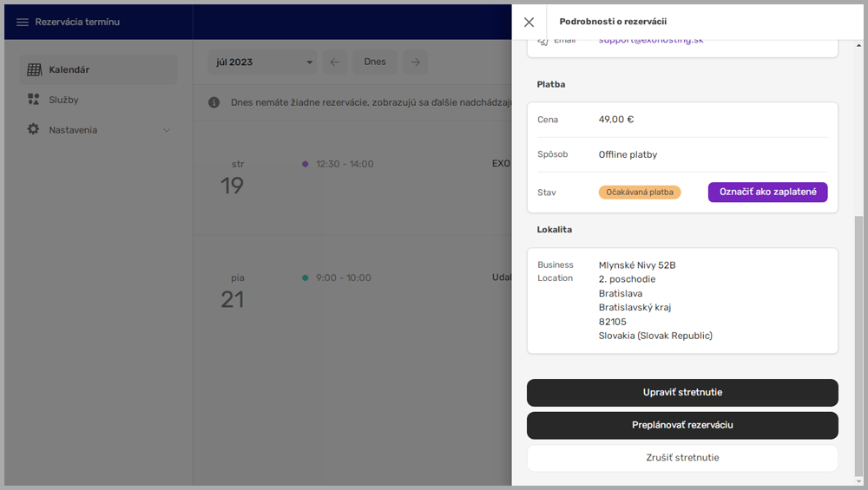
Task: Open Služby in the sidebar
Action: point(63,100)
